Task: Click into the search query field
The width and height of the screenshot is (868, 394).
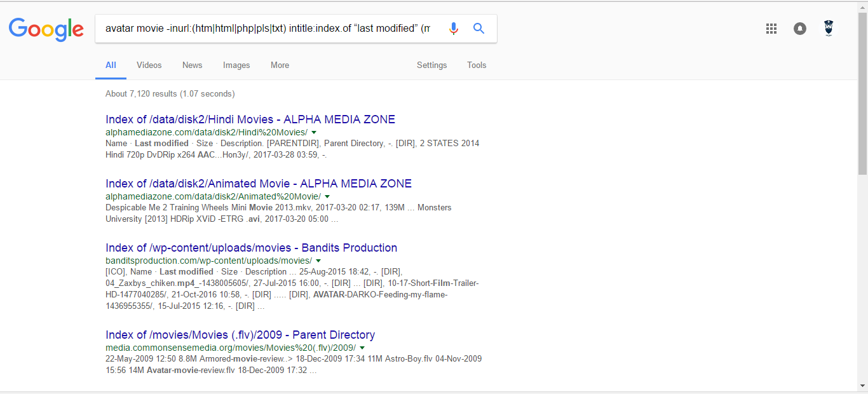Action: click(268, 29)
